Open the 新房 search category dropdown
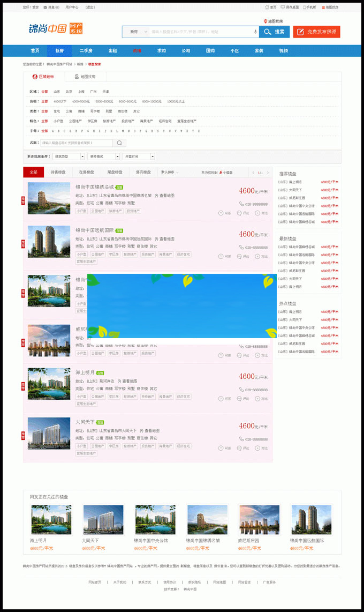 tap(135, 32)
